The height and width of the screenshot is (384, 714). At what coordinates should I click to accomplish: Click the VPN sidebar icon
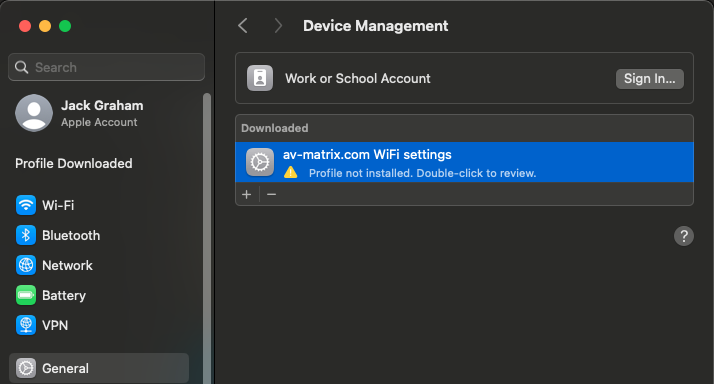point(26,325)
